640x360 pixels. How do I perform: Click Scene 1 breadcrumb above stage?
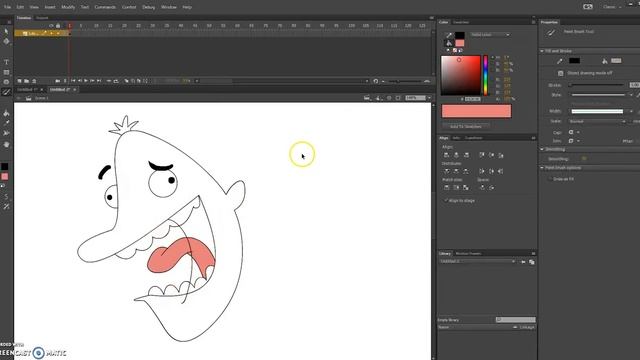coord(41,98)
